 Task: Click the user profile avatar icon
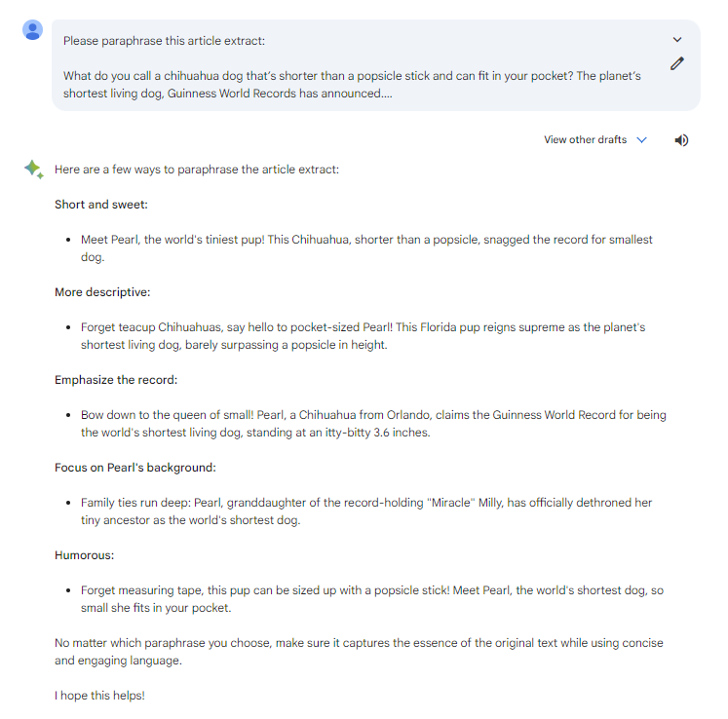(x=32, y=30)
